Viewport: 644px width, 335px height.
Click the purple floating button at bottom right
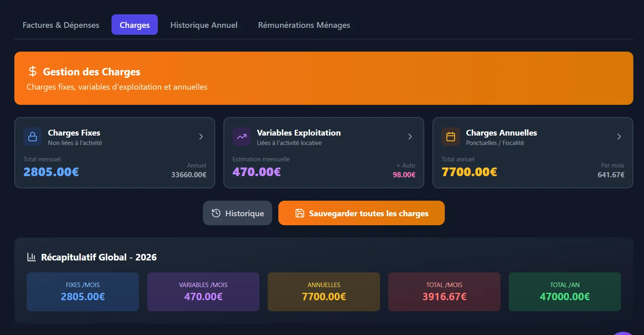(623, 333)
